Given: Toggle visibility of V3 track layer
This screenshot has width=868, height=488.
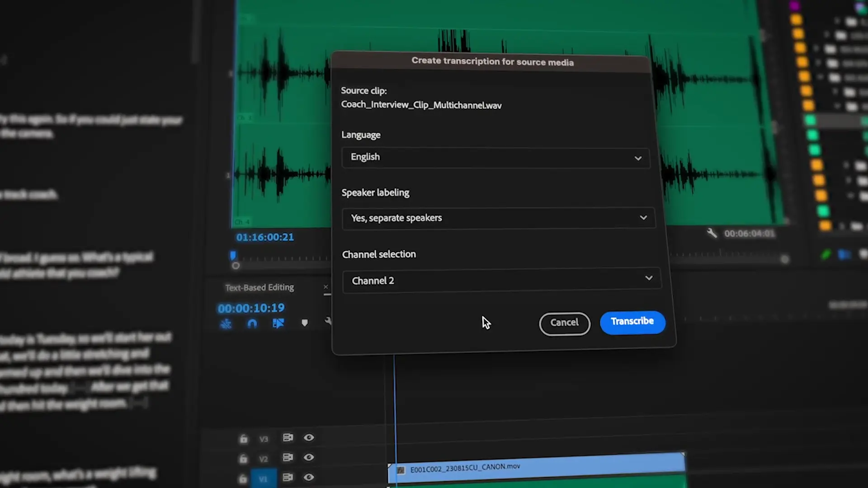Looking at the screenshot, I should point(309,437).
